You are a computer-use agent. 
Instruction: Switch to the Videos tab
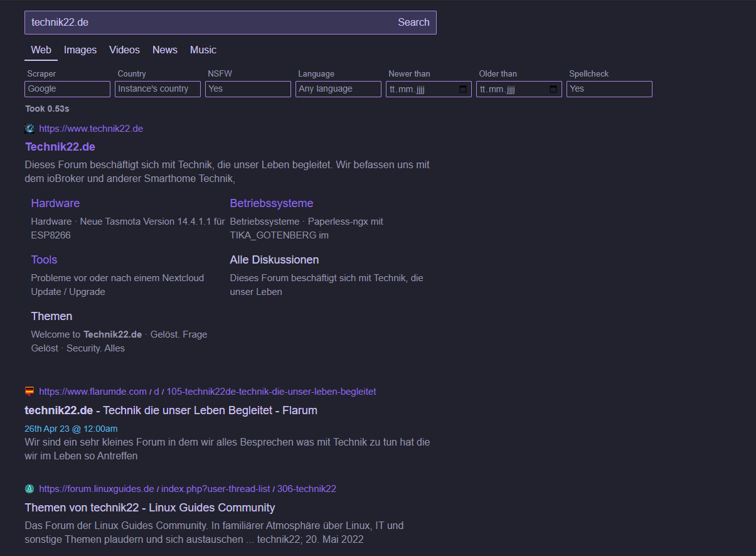point(124,50)
